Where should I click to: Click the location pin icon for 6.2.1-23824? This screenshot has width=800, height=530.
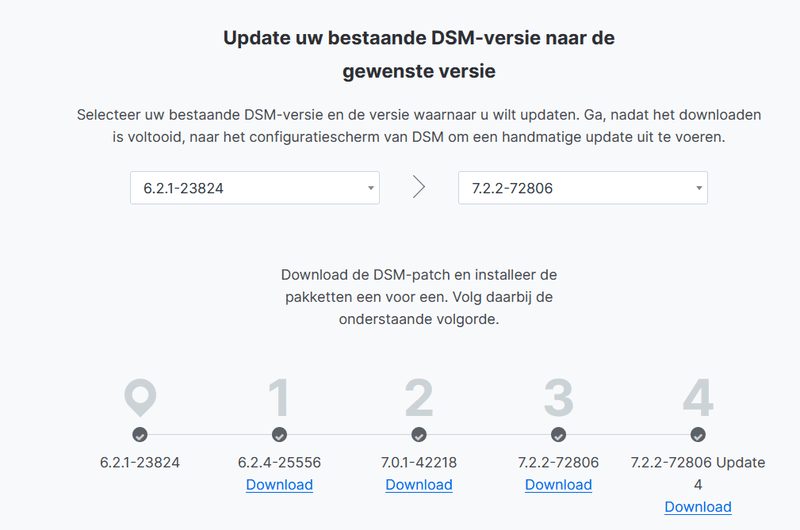coord(140,398)
